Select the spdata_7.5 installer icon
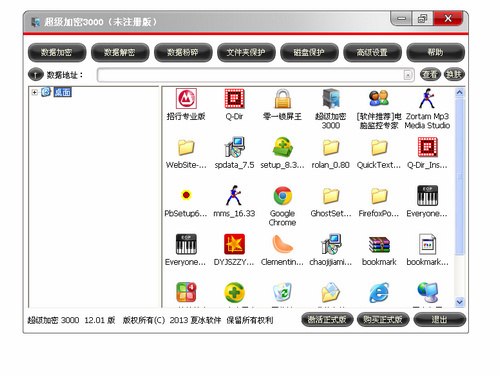Viewport: 500px width, 375px height. [234, 147]
